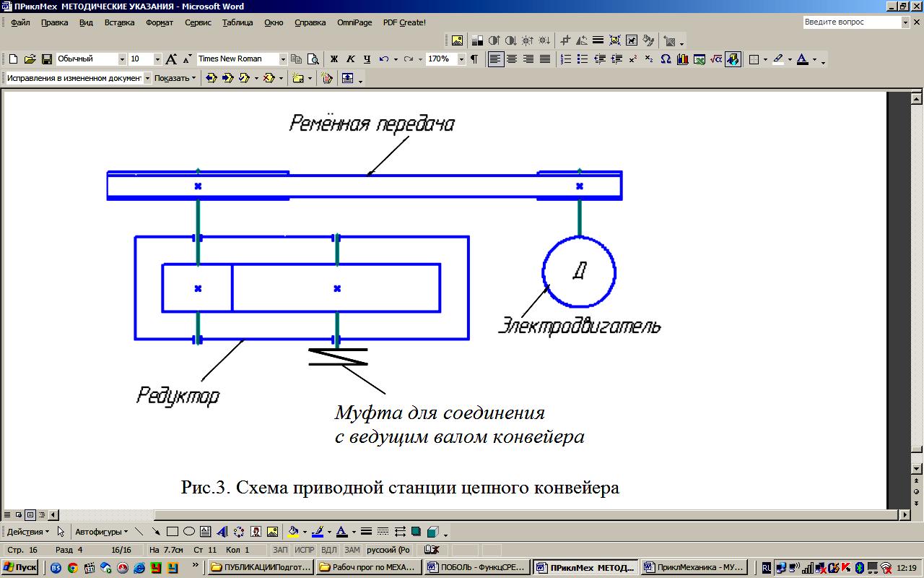This screenshot has width=924, height=578.
Task: Switch to ПриклМеханика - МУ taskbar window
Action: (x=694, y=568)
